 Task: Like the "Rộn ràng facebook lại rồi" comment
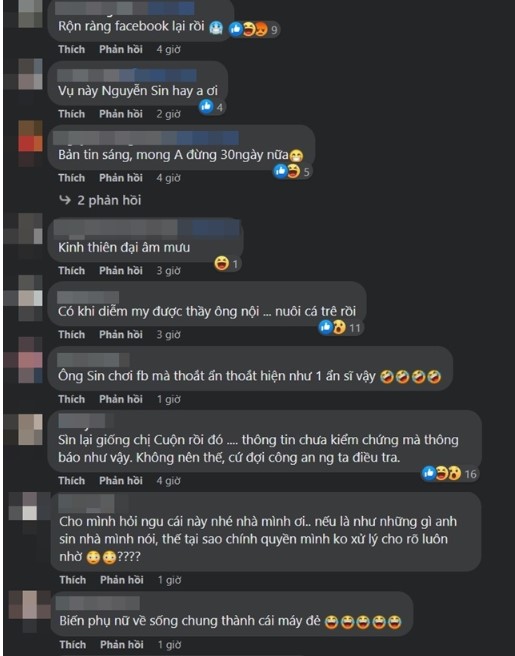coord(72,49)
